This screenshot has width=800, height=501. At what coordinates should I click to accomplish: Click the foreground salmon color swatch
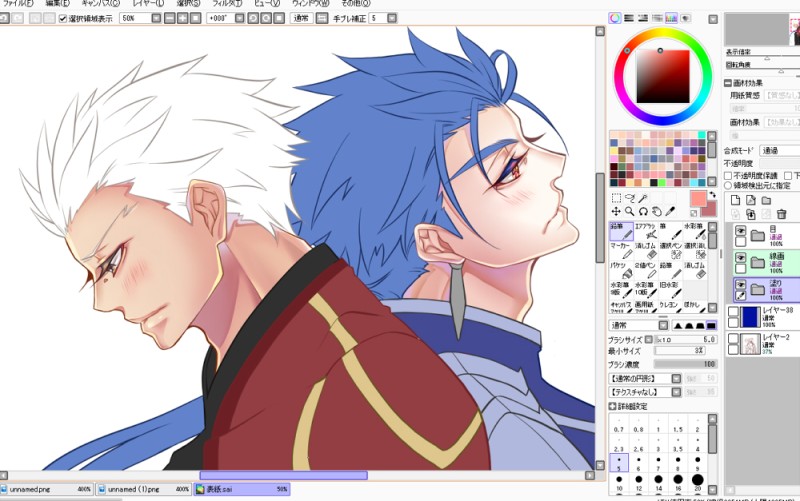698,198
